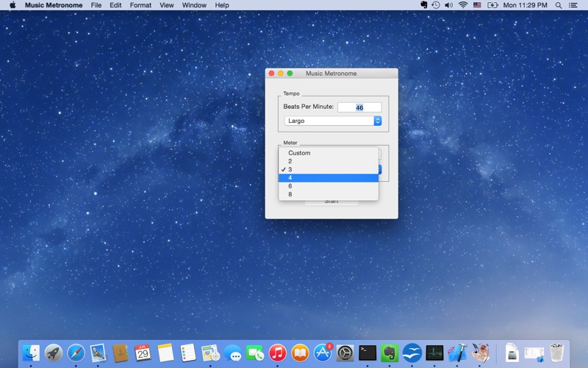
Task: Open iTunes from the dock
Action: [x=277, y=353]
